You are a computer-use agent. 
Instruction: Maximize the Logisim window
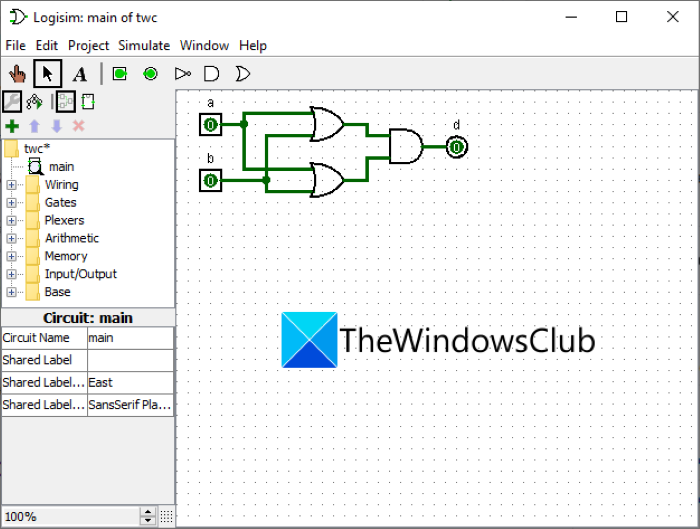pos(621,17)
